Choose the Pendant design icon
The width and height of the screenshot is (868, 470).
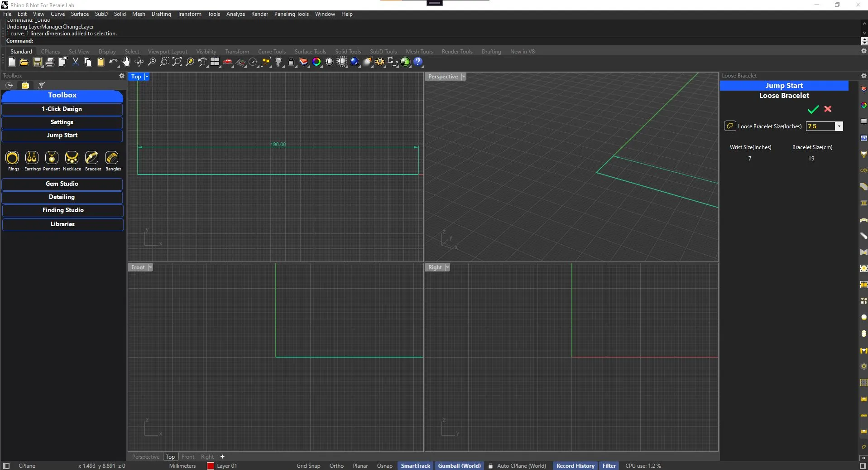point(52,158)
